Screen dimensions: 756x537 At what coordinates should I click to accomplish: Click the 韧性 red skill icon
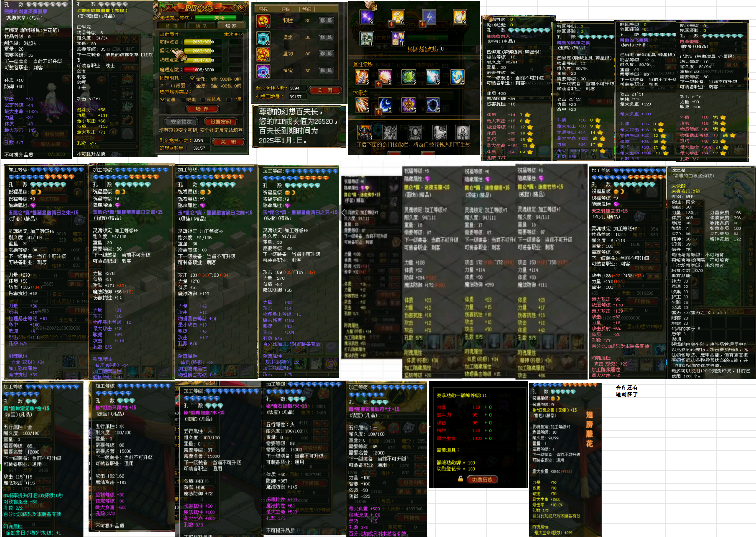tap(263, 21)
